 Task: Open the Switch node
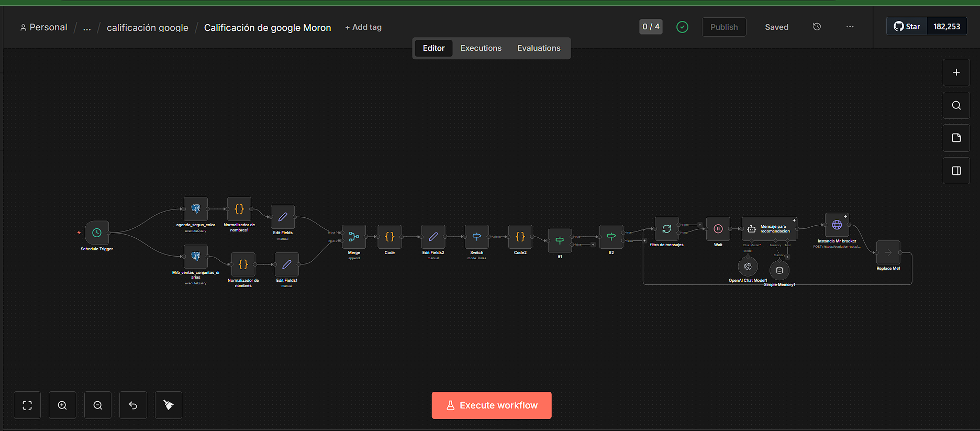click(x=476, y=237)
